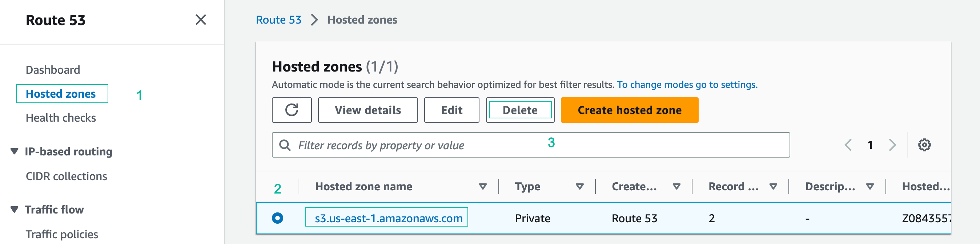Collapse the IP-based routing section
980x244 pixels.
(x=15, y=151)
